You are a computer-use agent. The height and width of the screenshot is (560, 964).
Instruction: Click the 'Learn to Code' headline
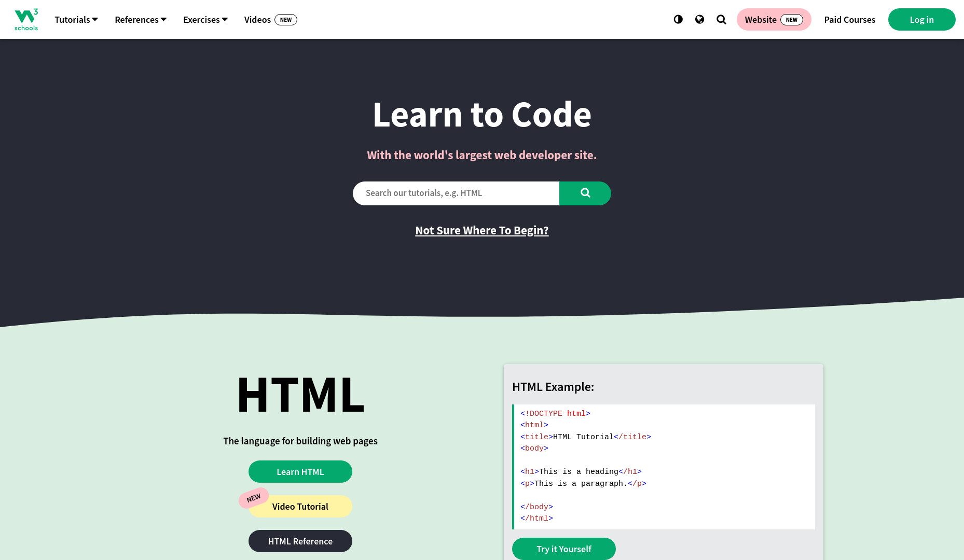point(481,115)
